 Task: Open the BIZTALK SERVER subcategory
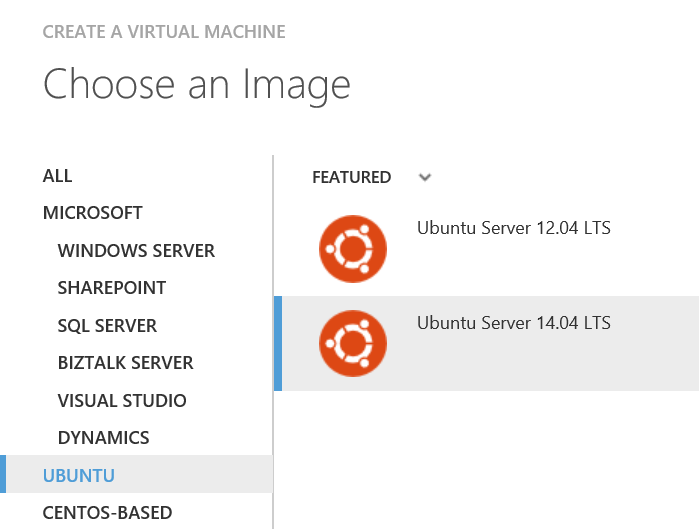(x=126, y=363)
